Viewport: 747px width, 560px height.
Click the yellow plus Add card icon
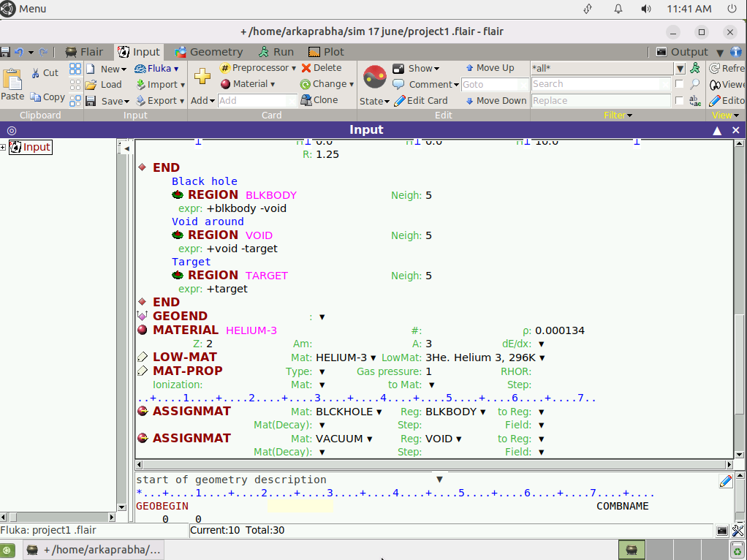202,76
